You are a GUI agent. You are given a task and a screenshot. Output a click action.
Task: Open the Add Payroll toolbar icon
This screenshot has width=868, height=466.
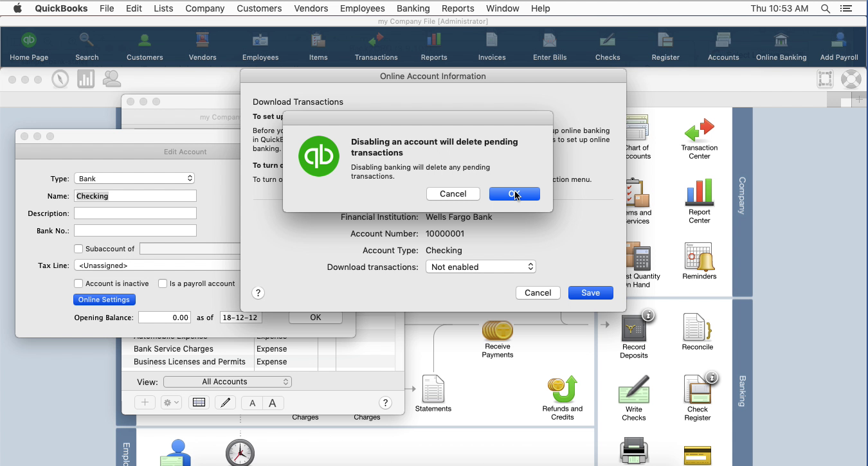click(x=839, y=47)
